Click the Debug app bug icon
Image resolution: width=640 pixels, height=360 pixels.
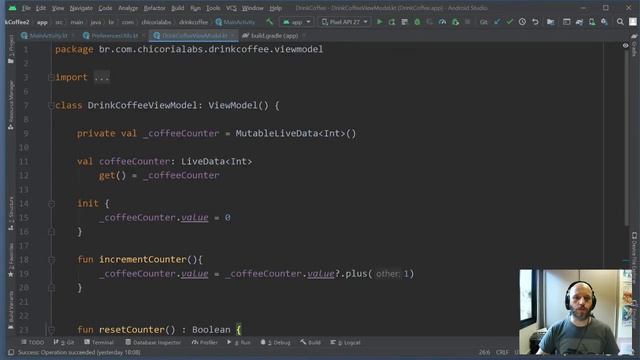coord(417,22)
